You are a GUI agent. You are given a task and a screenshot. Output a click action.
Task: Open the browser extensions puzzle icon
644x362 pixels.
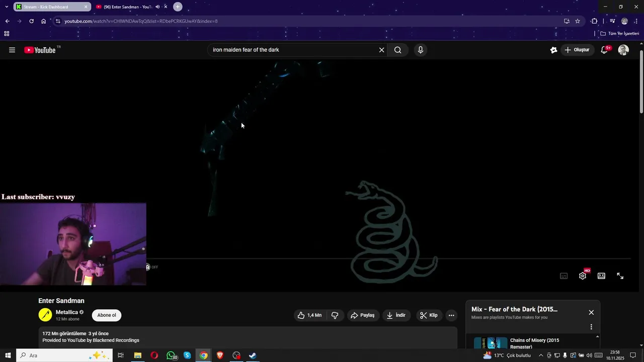(x=594, y=21)
